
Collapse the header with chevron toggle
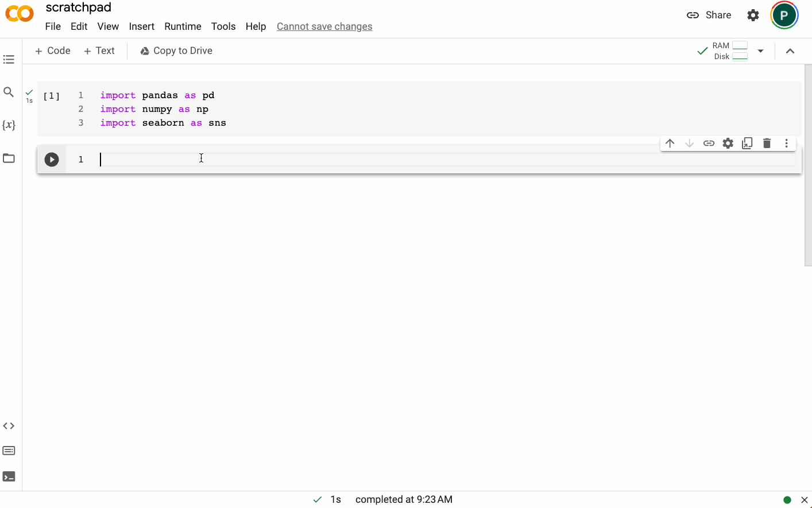(x=790, y=51)
